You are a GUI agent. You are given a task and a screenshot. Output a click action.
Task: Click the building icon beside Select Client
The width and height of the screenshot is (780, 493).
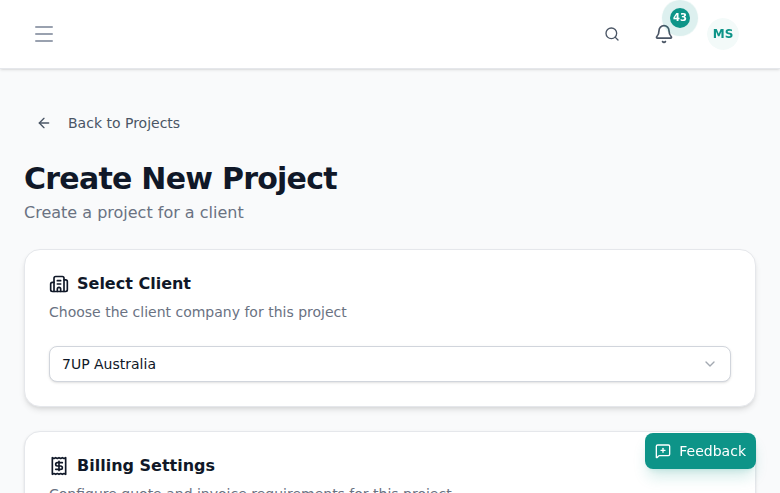[x=59, y=284]
